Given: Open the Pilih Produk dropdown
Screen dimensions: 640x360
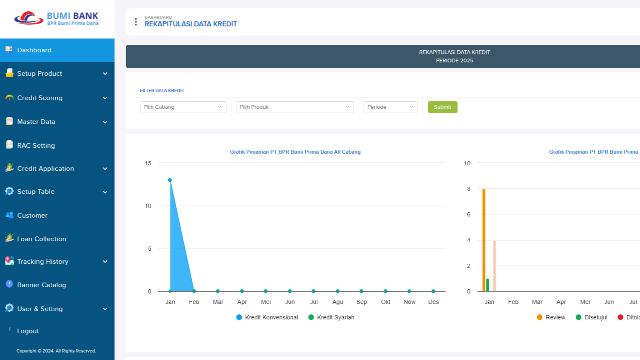Looking at the screenshot, I should coord(295,107).
